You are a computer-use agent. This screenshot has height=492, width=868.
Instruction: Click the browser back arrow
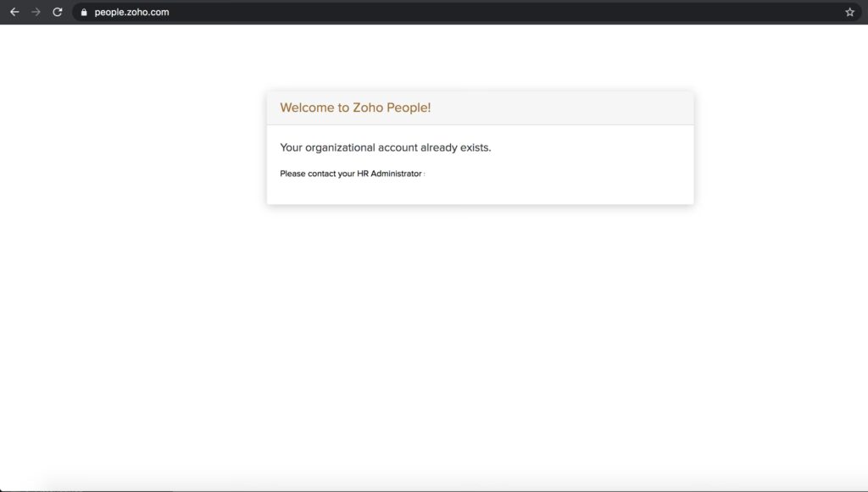point(14,12)
